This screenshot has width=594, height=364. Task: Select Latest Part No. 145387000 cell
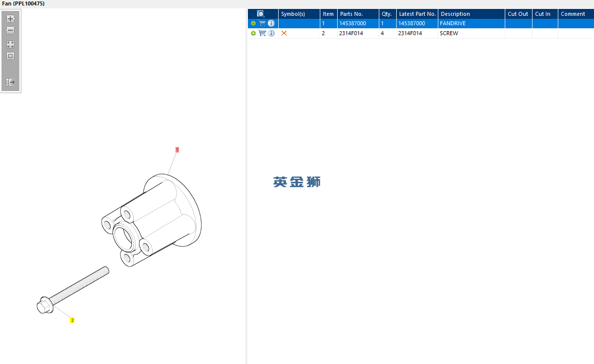click(417, 23)
